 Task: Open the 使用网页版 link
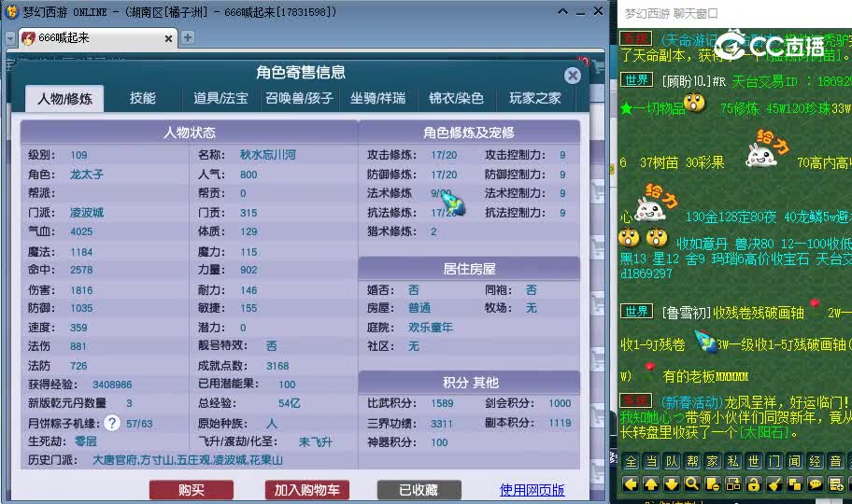pos(532,490)
